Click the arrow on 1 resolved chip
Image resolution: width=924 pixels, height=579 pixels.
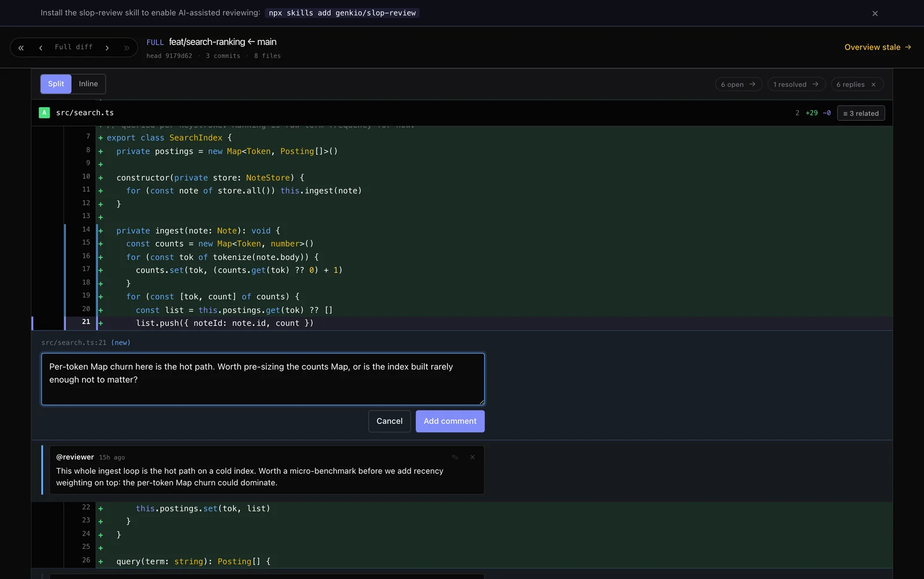815,84
